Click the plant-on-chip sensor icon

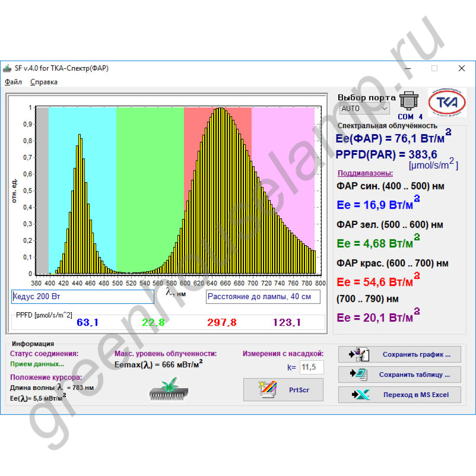click(x=169, y=389)
